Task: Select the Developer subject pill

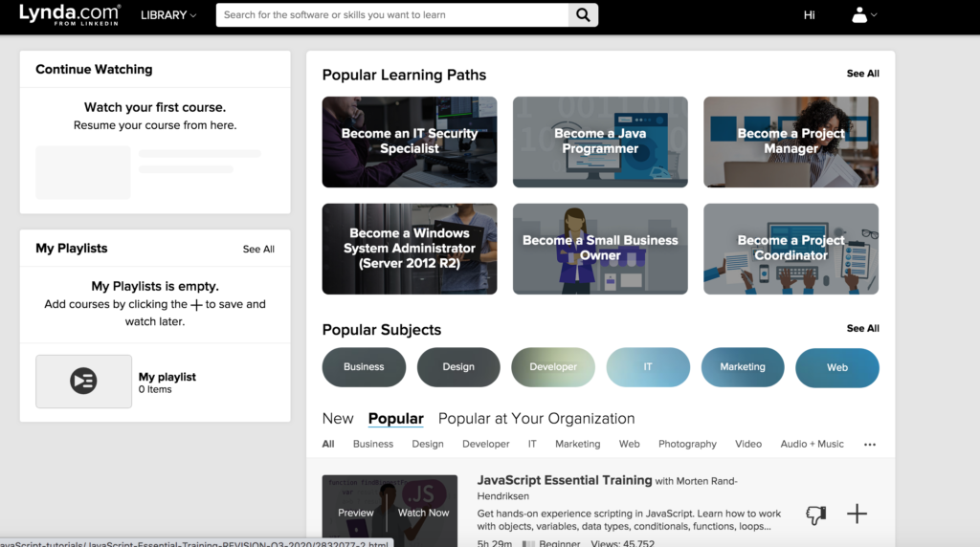Action: 553,367
